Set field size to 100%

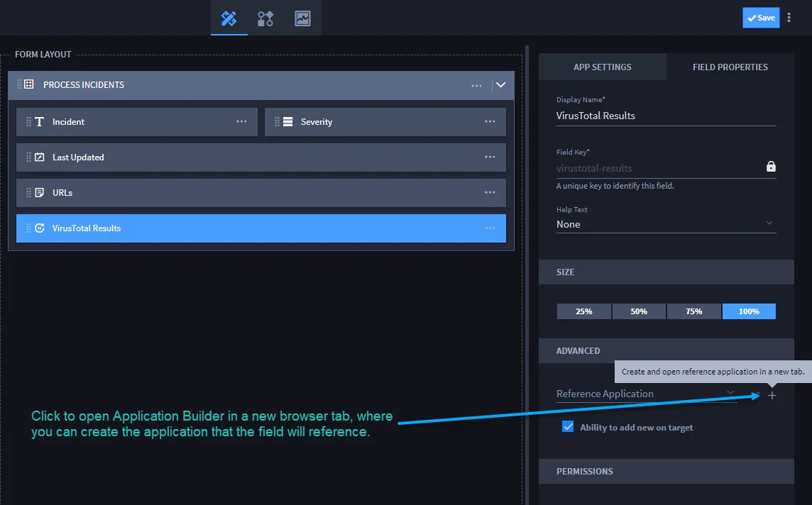[749, 311]
